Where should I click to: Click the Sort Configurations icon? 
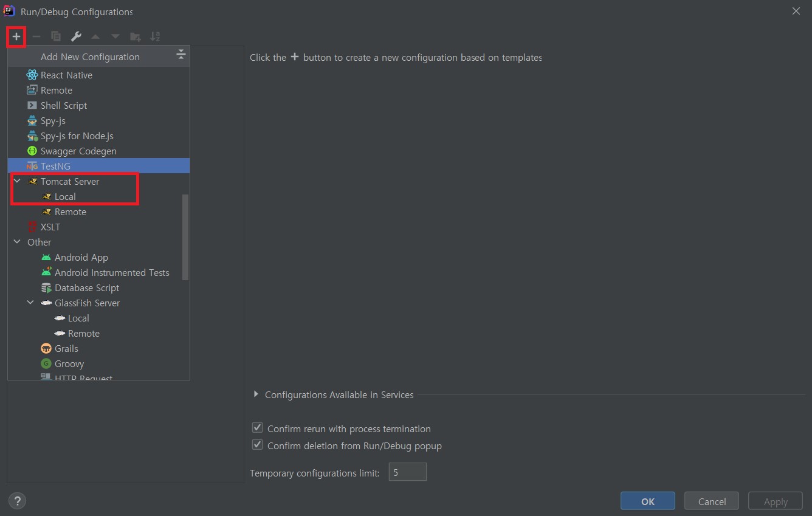pyautogui.click(x=155, y=36)
